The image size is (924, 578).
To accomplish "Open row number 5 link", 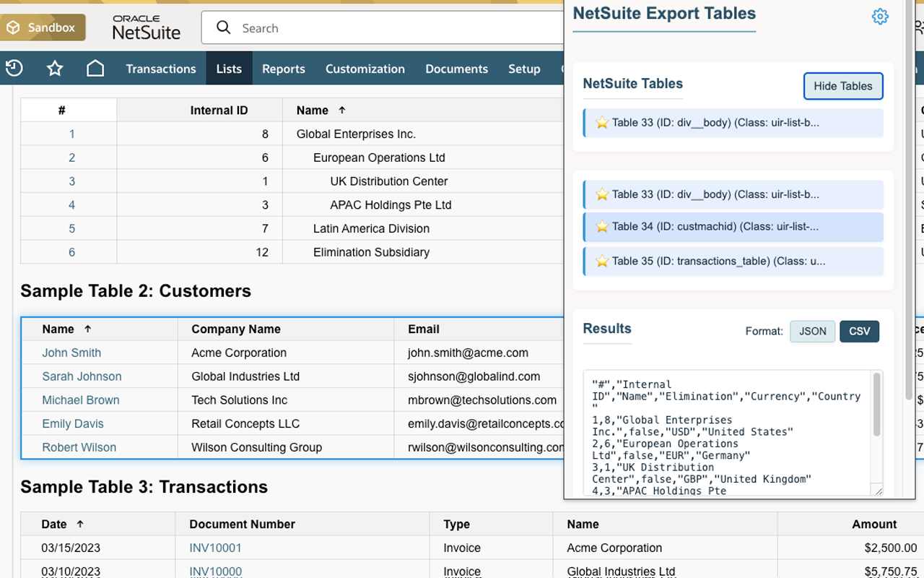I will (71, 228).
